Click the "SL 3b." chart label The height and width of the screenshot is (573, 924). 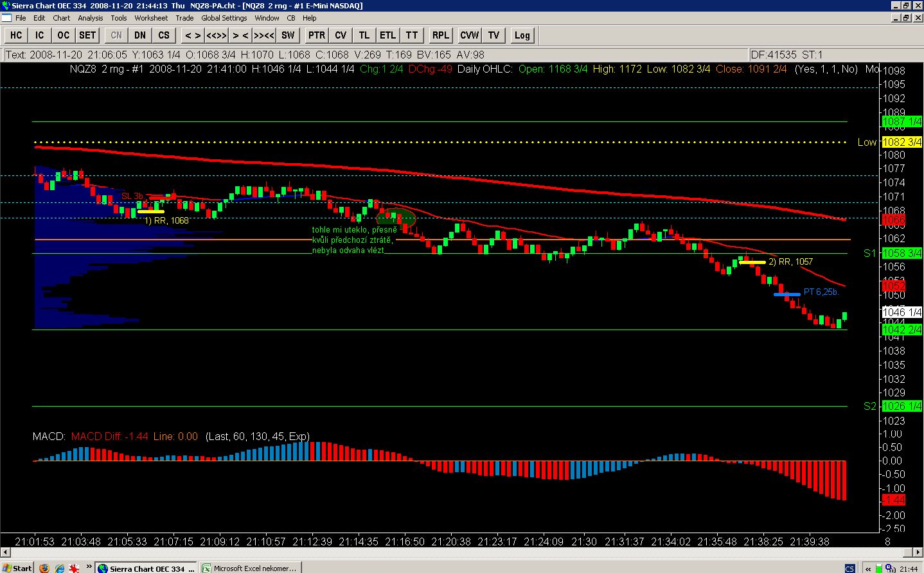coord(132,196)
